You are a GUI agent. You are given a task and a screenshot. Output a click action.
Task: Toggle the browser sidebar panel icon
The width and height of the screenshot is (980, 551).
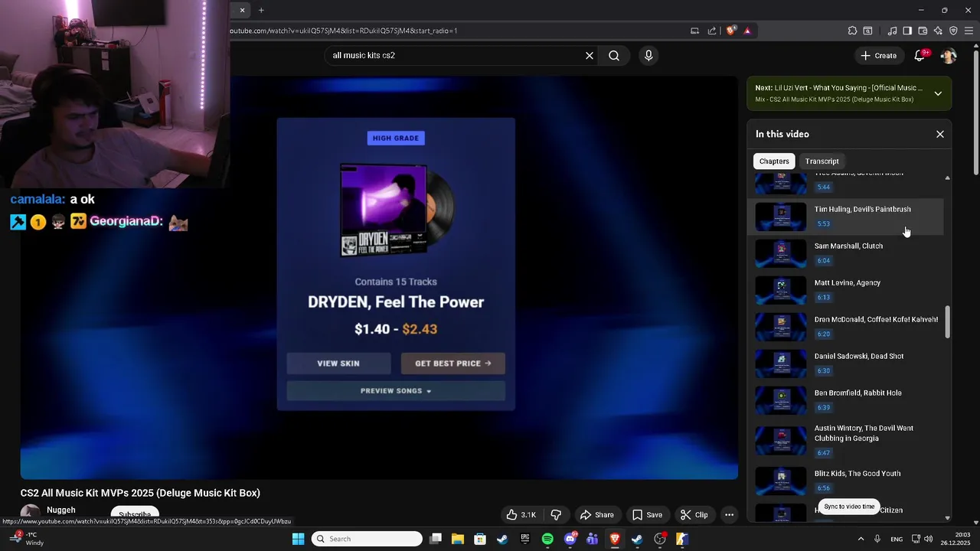click(x=907, y=31)
